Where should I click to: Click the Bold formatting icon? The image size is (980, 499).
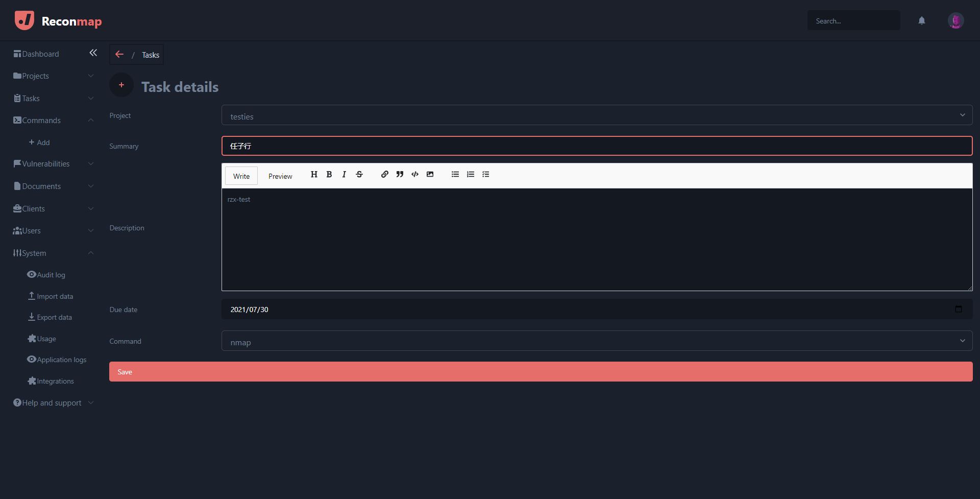329,175
